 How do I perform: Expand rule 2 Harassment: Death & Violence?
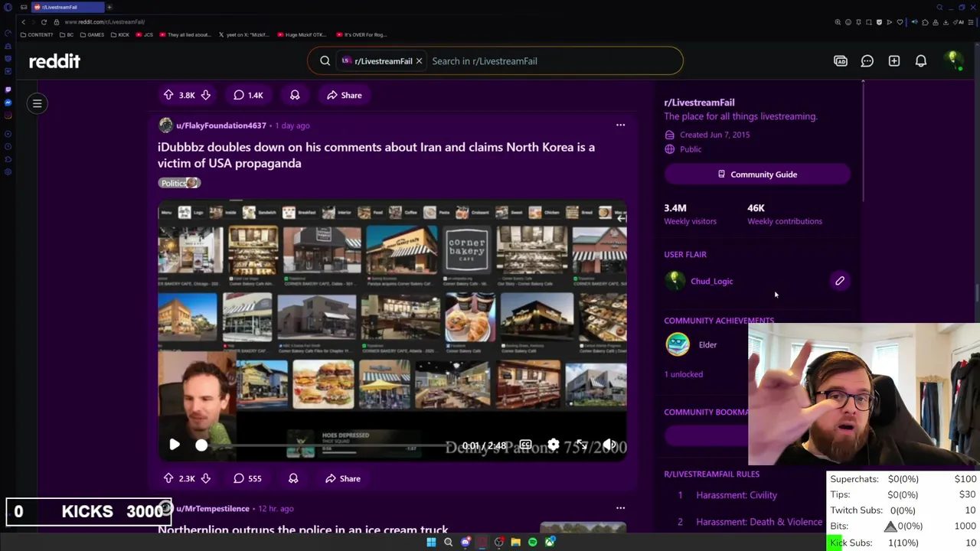[x=759, y=522]
